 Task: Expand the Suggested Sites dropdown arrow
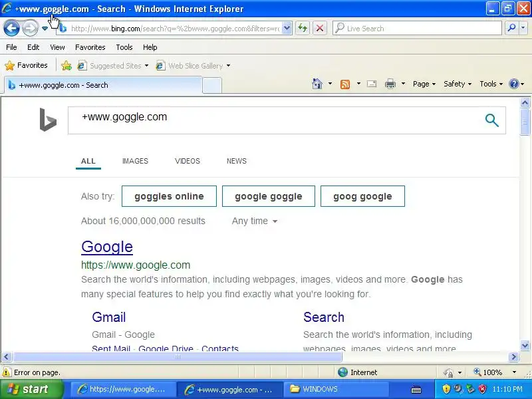[x=146, y=65]
